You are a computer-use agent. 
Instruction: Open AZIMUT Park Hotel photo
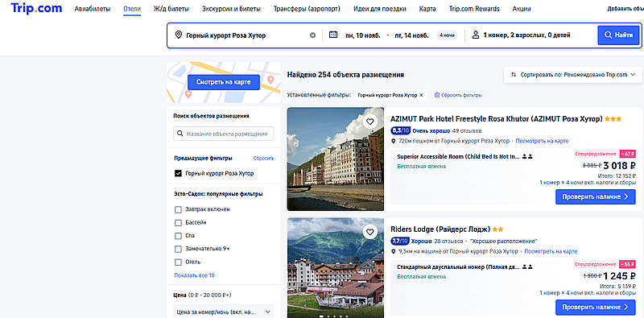click(x=336, y=159)
